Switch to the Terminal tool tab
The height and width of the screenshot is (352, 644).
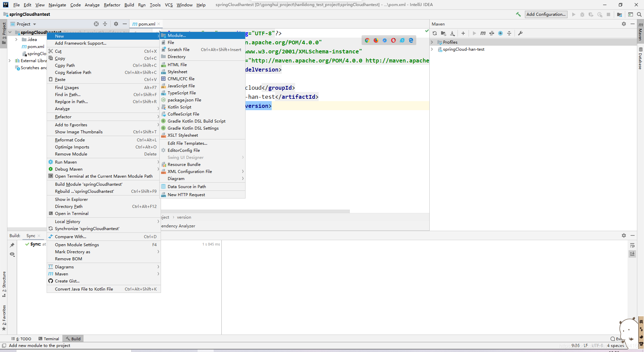(49, 339)
